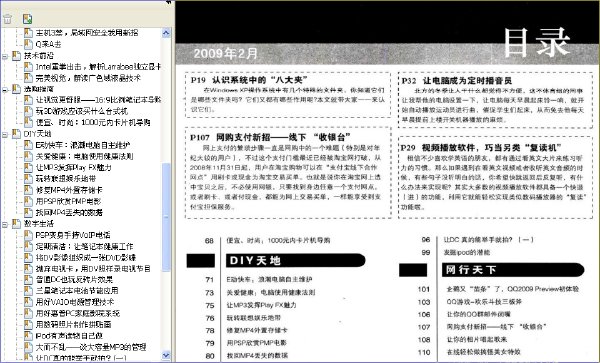Image resolution: width=600 pixels, height=363 pixels.
Task: Click the 2009年2月 date header
Action: (x=225, y=54)
